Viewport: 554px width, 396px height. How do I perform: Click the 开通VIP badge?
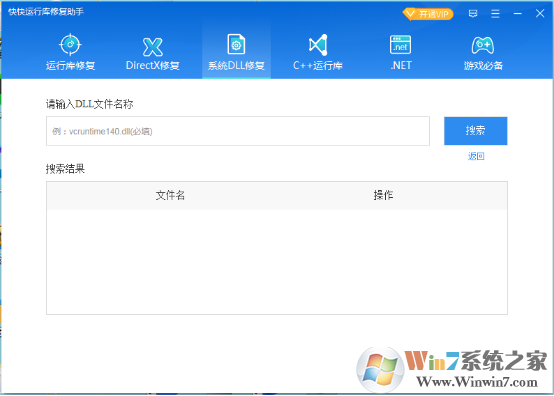428,14
